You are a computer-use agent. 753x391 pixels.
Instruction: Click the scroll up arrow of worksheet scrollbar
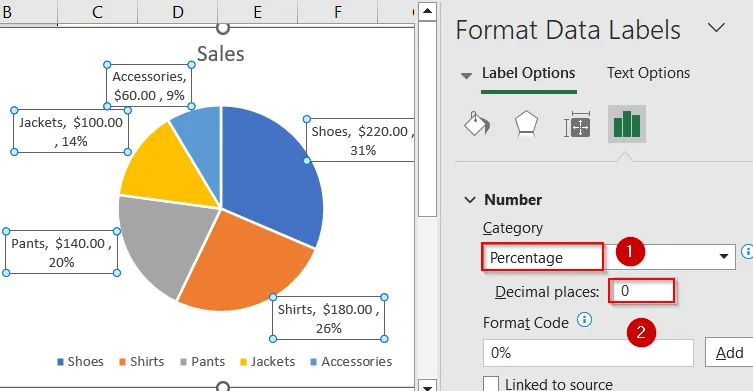point(427,11)
